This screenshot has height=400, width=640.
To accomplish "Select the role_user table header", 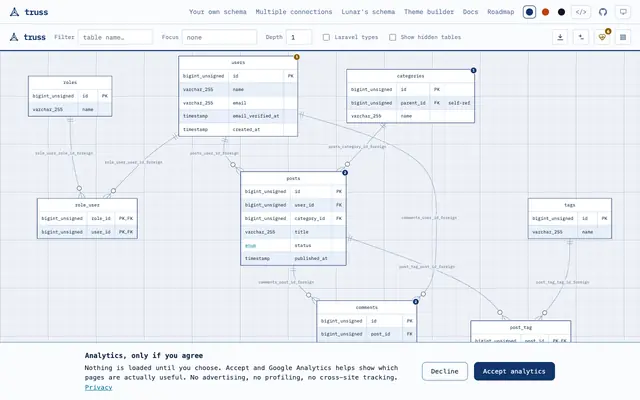I will coord(87,205).
